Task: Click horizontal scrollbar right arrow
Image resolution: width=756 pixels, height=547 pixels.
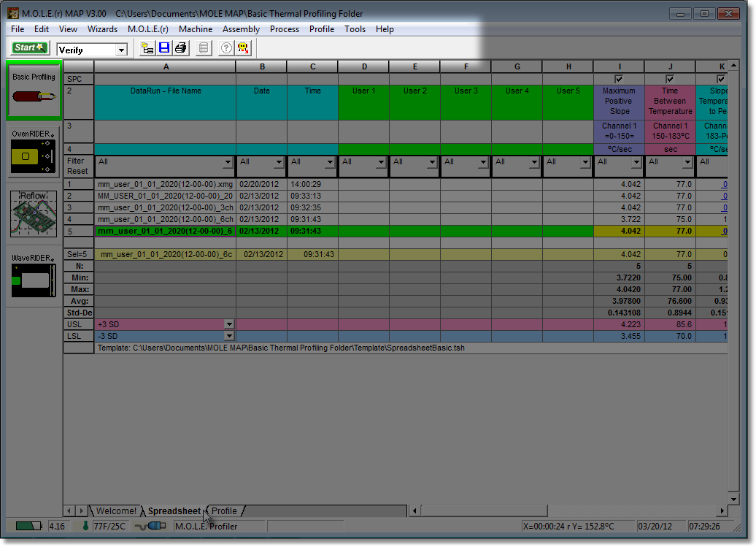Action: pyautogui.click(x=722, y=510)
